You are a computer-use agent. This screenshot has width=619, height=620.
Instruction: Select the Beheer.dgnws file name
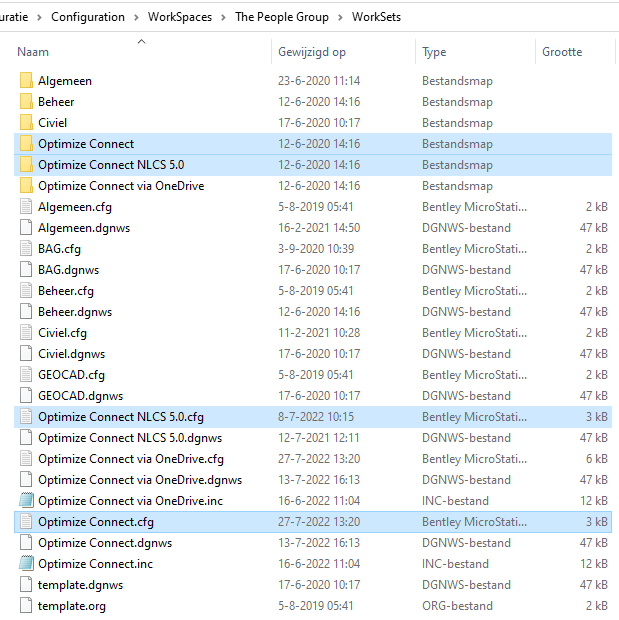(75, 312)
